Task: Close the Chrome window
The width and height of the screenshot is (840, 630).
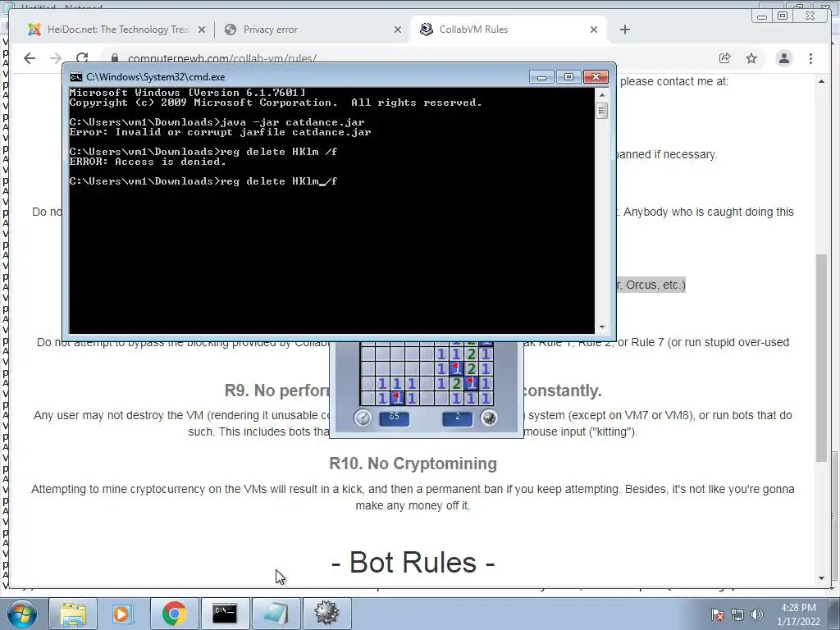Action: [x=810, y=16]
